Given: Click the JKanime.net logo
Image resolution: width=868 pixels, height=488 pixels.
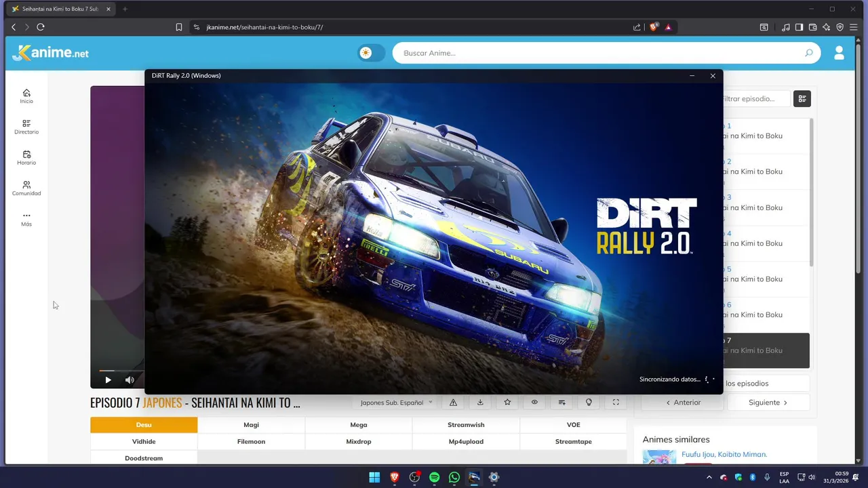Looking at the screenshot, I should [51, 53].
